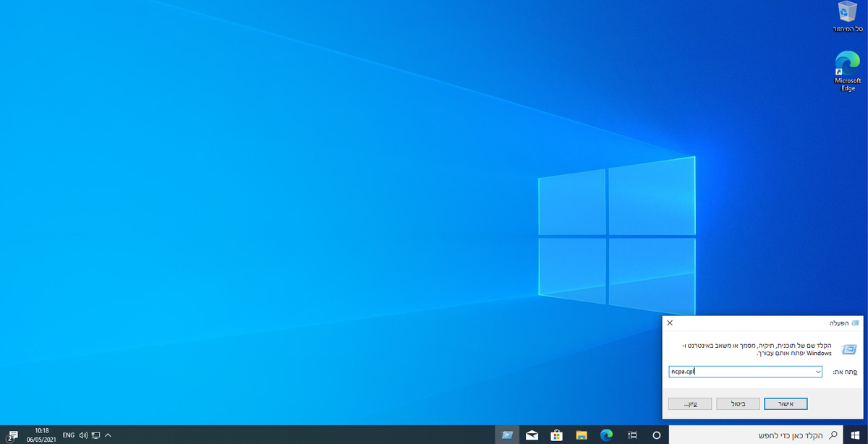Launch Edge from the taskbar
The width and height of the screenshot is (868, 444).
(x=606, y=435)
